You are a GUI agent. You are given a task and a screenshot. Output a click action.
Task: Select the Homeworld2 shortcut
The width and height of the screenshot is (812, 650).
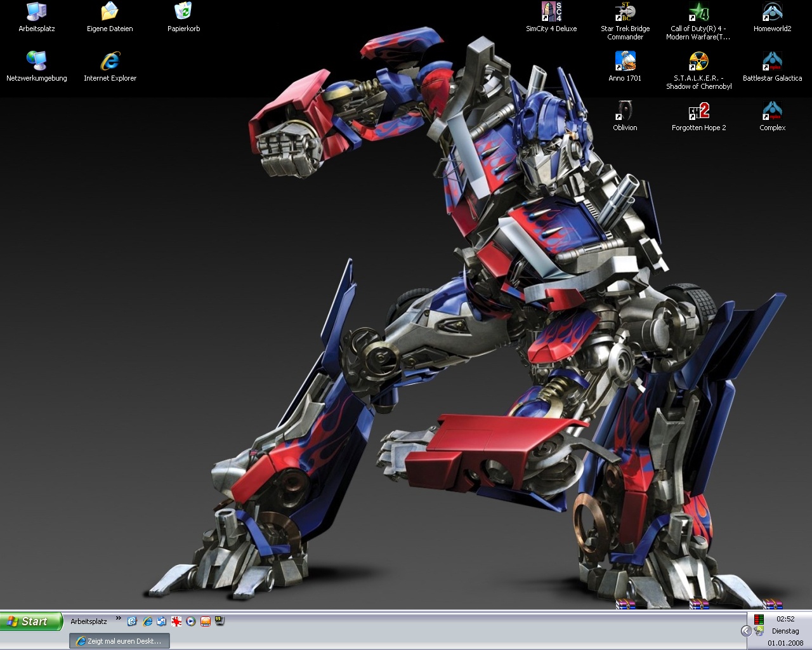click(772, 17)
